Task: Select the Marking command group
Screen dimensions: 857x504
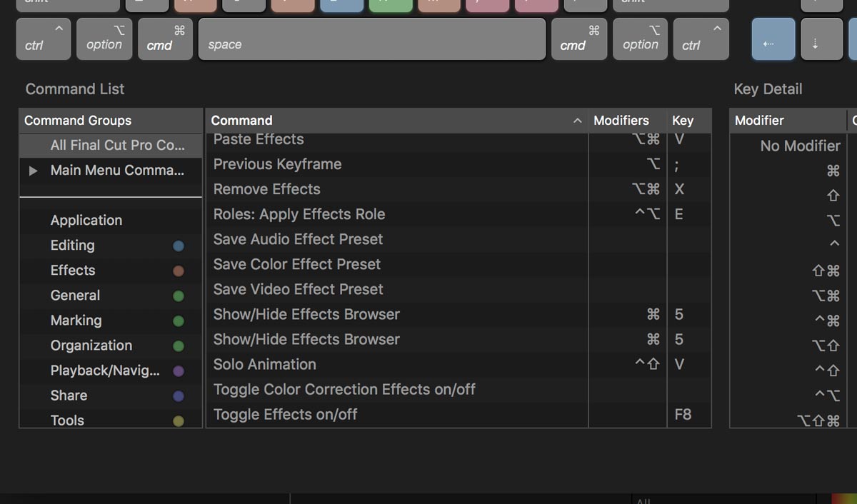Action: [111, 320]
